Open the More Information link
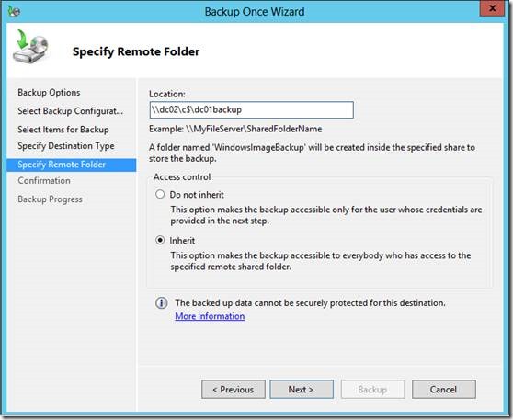Screen dimensions: 513x420 210,316
